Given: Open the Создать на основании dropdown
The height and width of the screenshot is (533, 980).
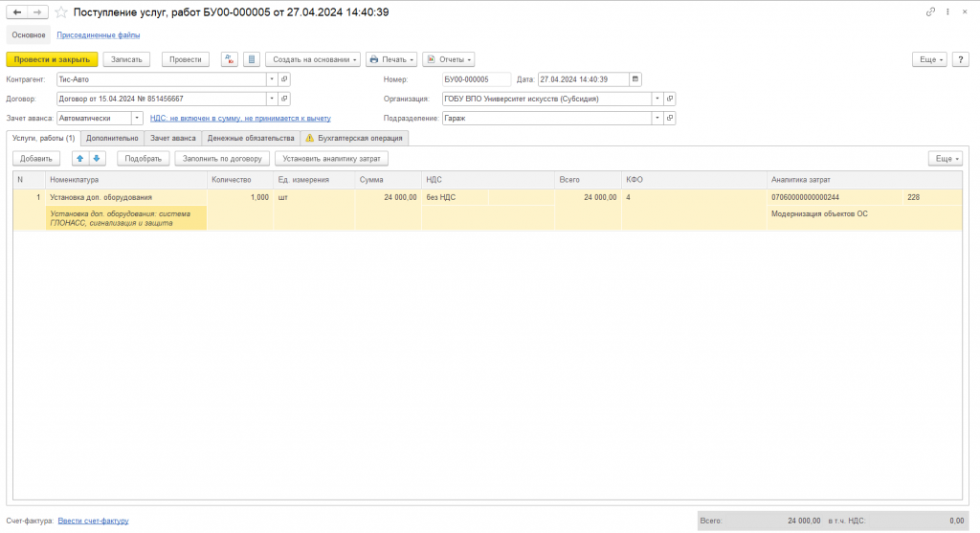Looking at the screenshot, I should click(313, 59).
